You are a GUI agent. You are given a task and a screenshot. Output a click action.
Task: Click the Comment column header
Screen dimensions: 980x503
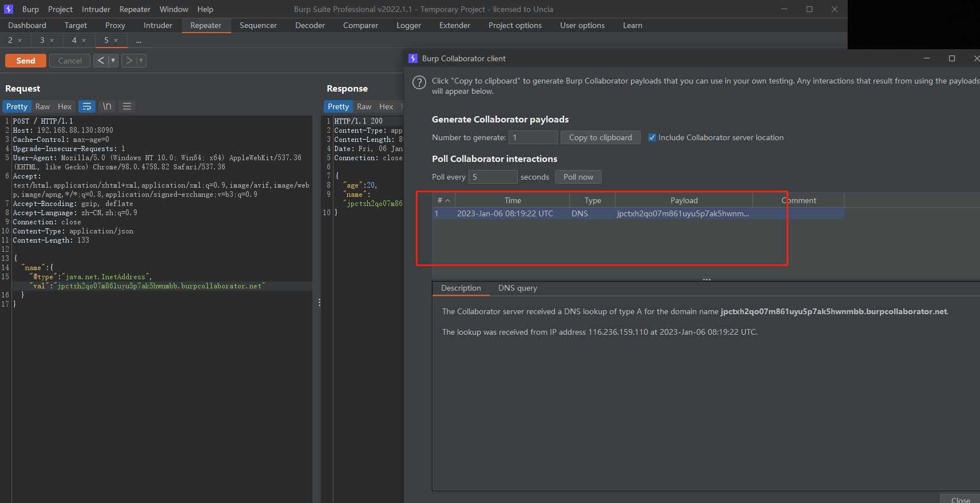click(799, 200)
